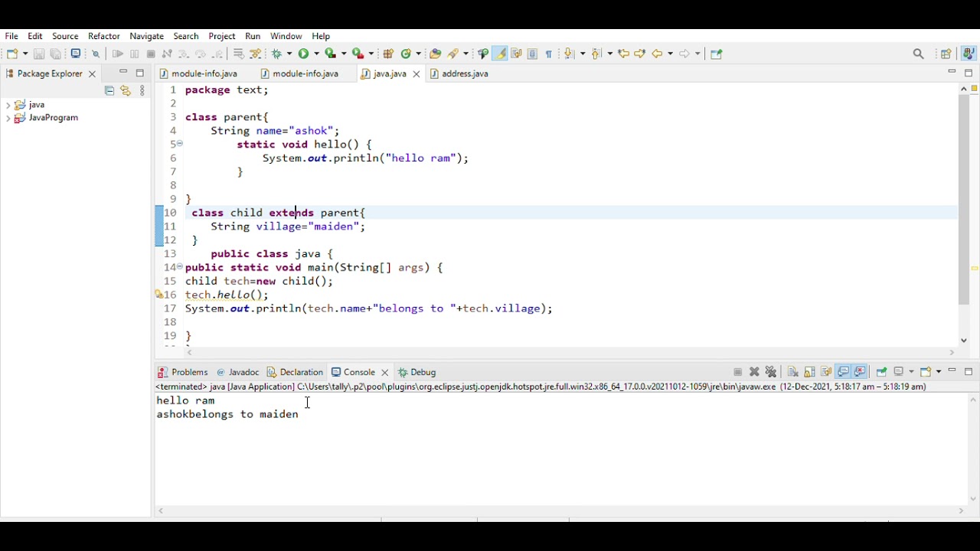Close the java.java editor tab
Screen dimensions: 980x551
point(416,74)
